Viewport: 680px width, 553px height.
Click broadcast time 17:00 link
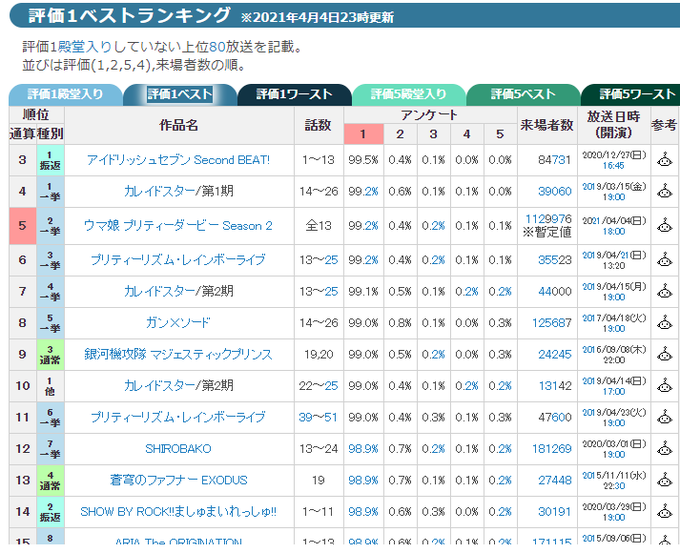614,392
